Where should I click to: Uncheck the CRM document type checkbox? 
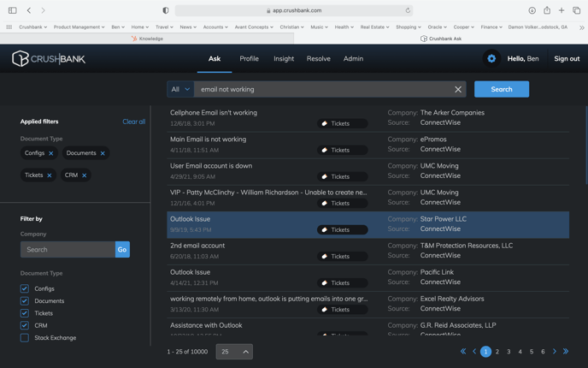25,325
